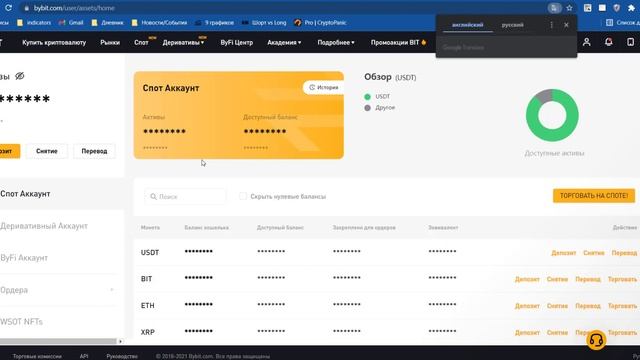Click the Перевод button in assets panel

pos(94,151)
